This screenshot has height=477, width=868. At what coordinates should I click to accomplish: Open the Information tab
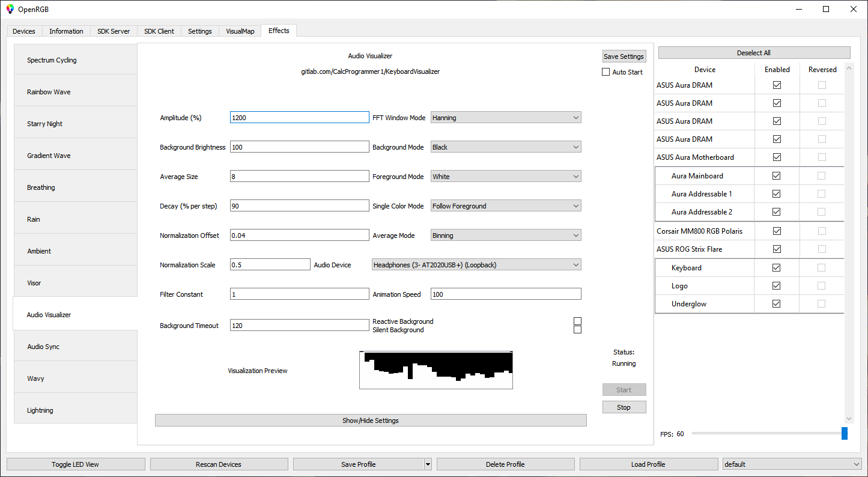(x=66, y=31)
